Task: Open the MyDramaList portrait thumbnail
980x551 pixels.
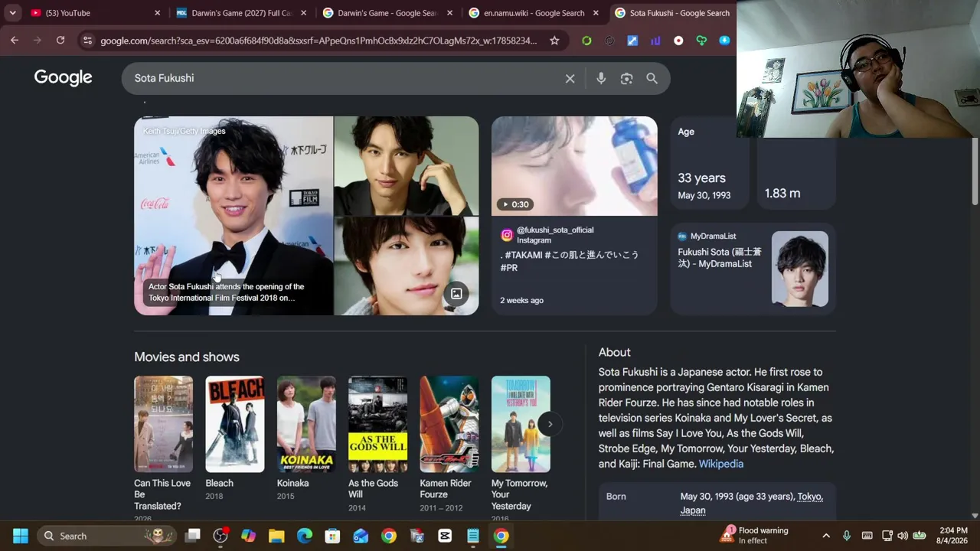Action: pyautogui.click(x=800, y=269)
